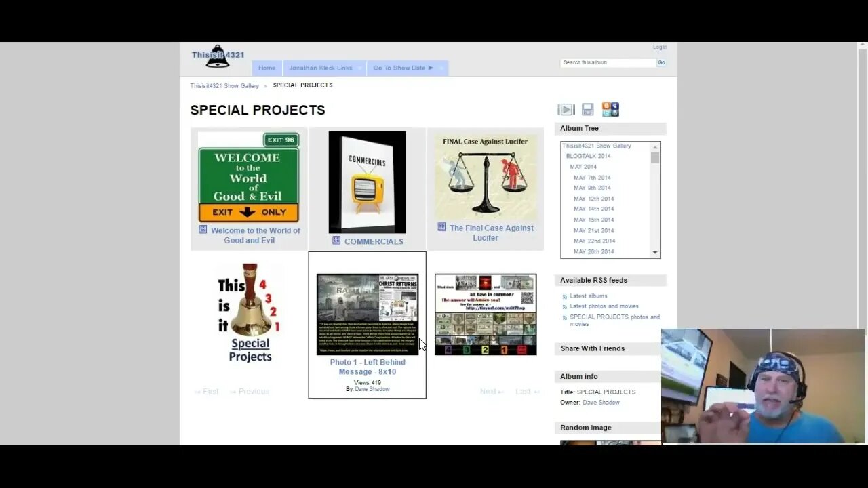Select MAY 21st 2014 tree entry
This screenshot has width=868, height=488.
pos(594,230)
